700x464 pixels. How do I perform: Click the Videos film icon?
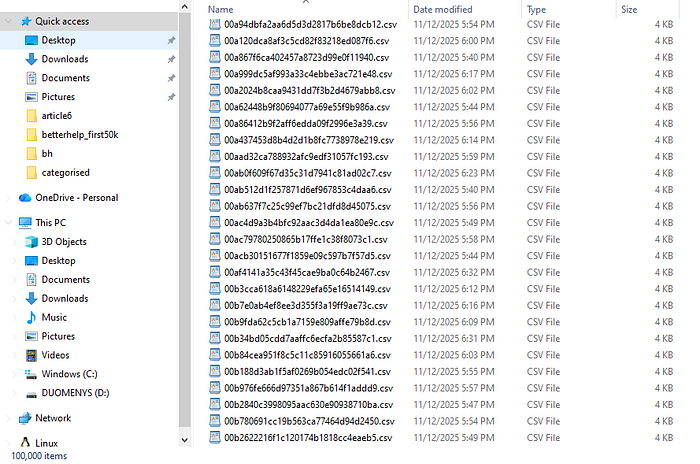[x=31, y=355]
